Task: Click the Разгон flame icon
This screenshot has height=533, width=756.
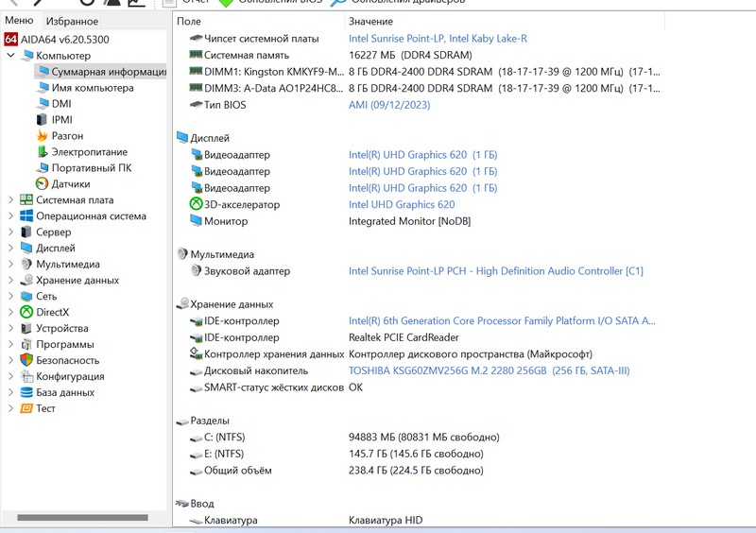Action: (42, 136)
